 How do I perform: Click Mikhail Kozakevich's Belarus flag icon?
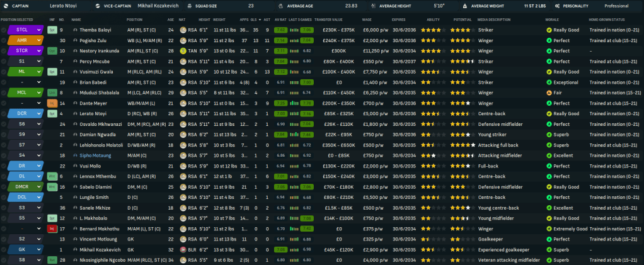coord(183,249)
